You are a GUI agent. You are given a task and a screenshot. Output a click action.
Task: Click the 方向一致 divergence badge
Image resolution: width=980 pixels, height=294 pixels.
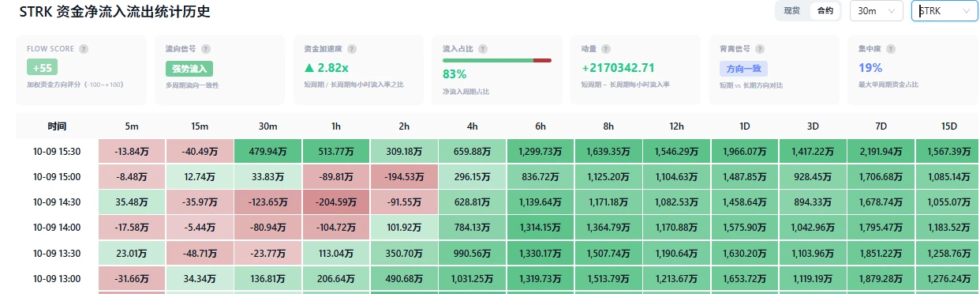(x=743, y=69)
